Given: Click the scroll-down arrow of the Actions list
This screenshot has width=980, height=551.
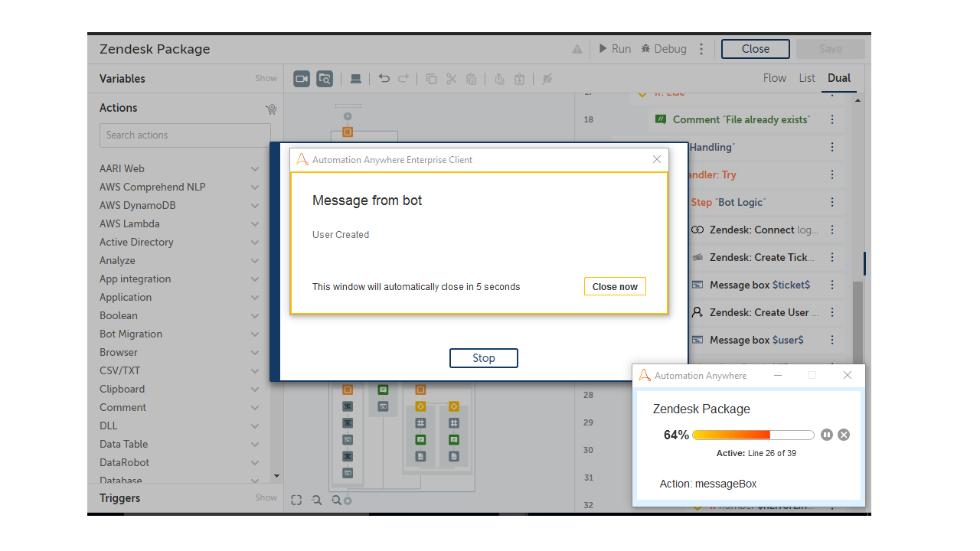Looking at the screenshot, I should (x=276, y=476).
